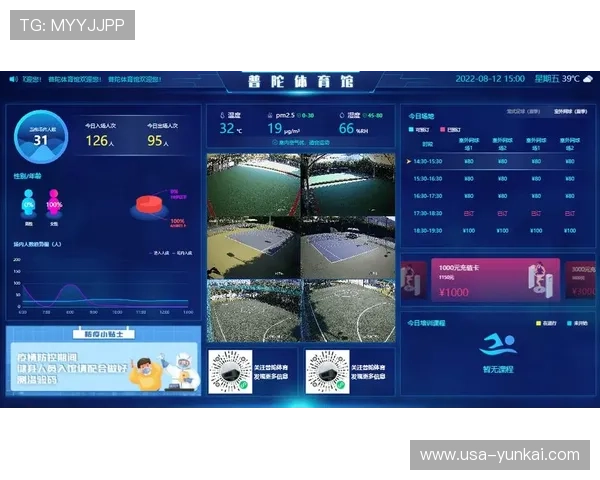Click the first QR code

(x=230, y=372)
